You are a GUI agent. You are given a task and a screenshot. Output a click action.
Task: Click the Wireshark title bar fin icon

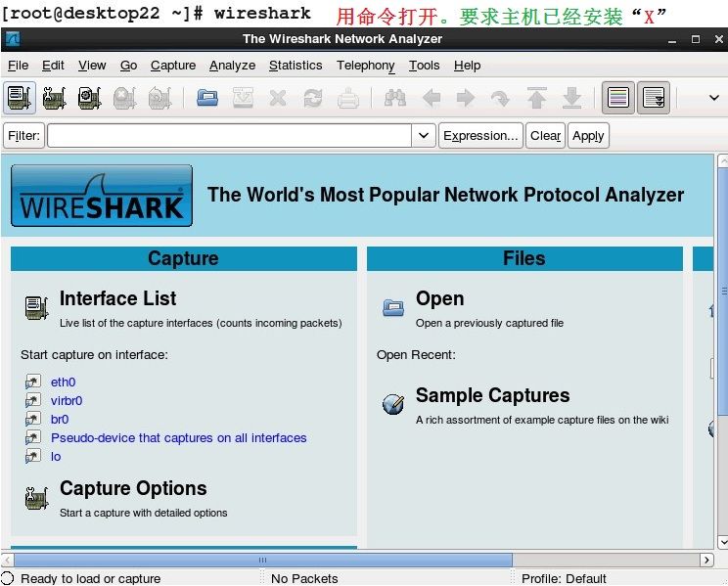point(13,39)
